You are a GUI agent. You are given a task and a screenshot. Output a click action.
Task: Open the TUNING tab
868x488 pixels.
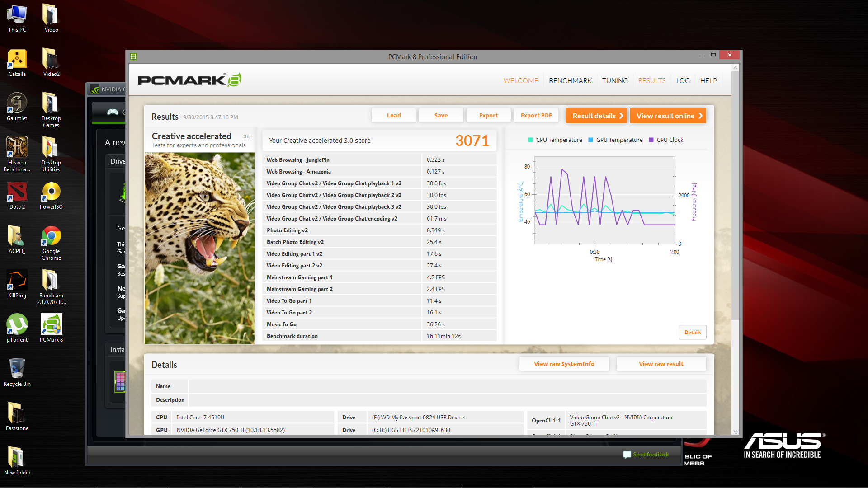pos(614,80)
